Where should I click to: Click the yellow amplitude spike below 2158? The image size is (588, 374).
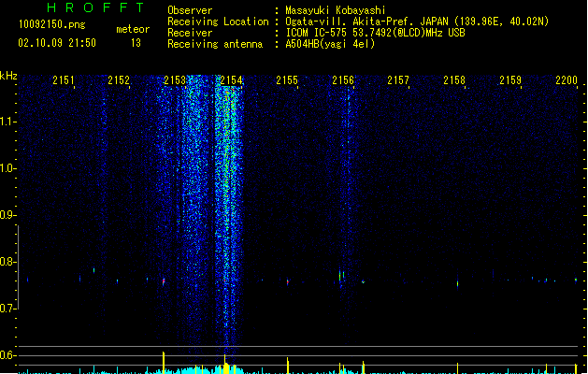[x=457, y=368]
